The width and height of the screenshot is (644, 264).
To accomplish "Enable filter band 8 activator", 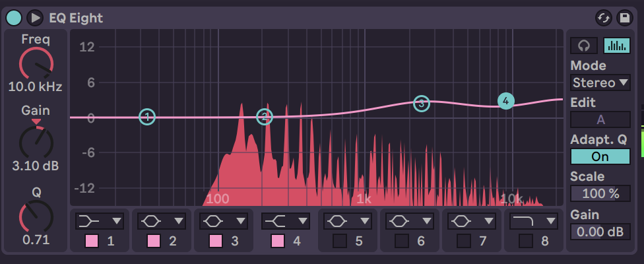I will (x=526, y=241).
